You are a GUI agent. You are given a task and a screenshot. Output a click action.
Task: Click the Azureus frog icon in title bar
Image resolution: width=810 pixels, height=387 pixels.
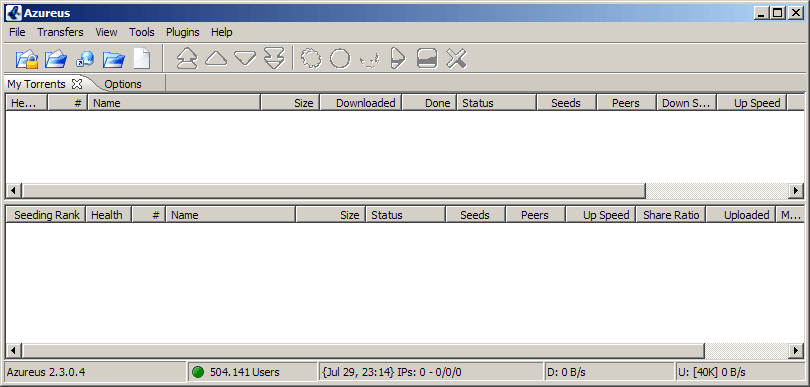(x=13, y=12)
